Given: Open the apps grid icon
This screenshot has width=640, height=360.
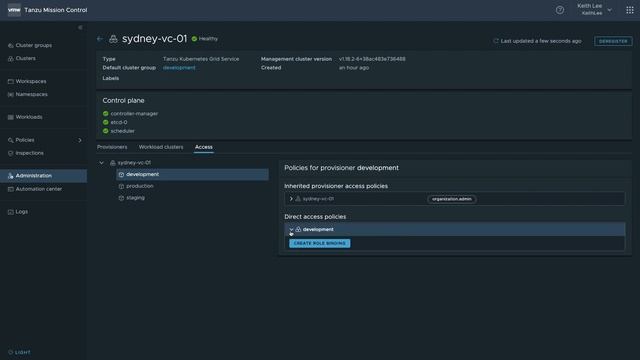Looking at the screenshot, I should 630,10.
